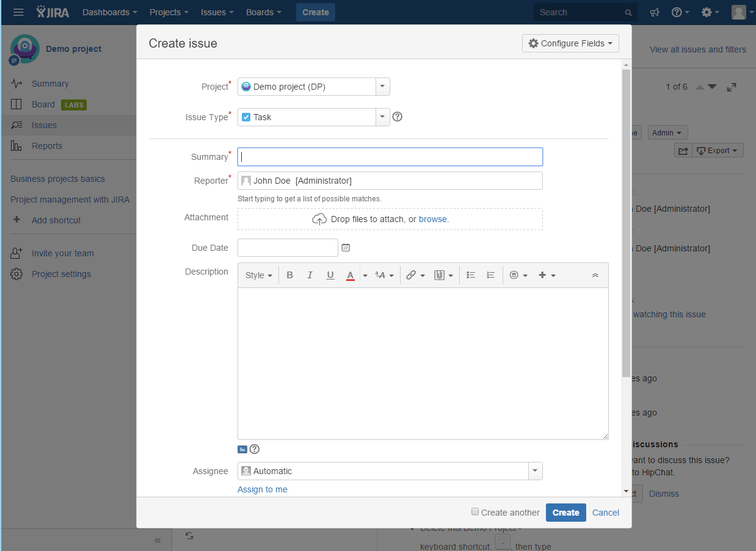The image size is (756, 551).
Task: Open the Issue Type dropdown
Action: (382, 117)
